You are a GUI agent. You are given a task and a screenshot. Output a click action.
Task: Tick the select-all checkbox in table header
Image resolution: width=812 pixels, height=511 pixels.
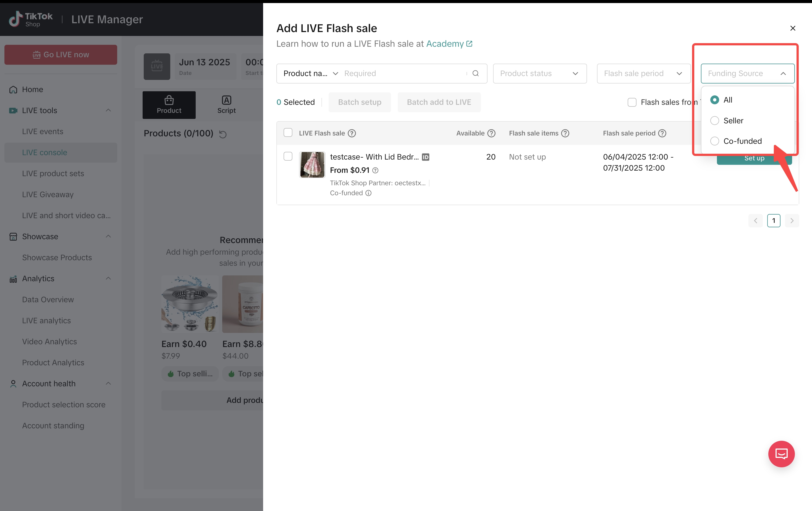(x=288, y=132)
